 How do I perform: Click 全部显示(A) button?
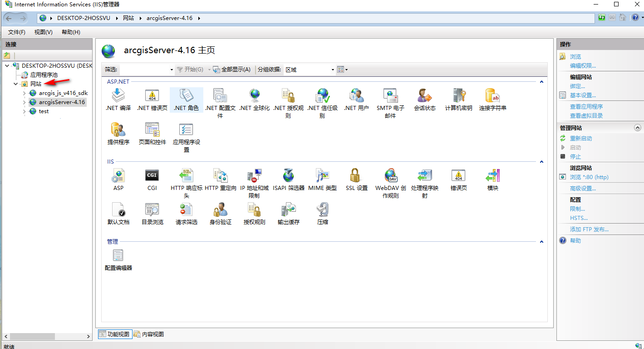tap(232, 70)
